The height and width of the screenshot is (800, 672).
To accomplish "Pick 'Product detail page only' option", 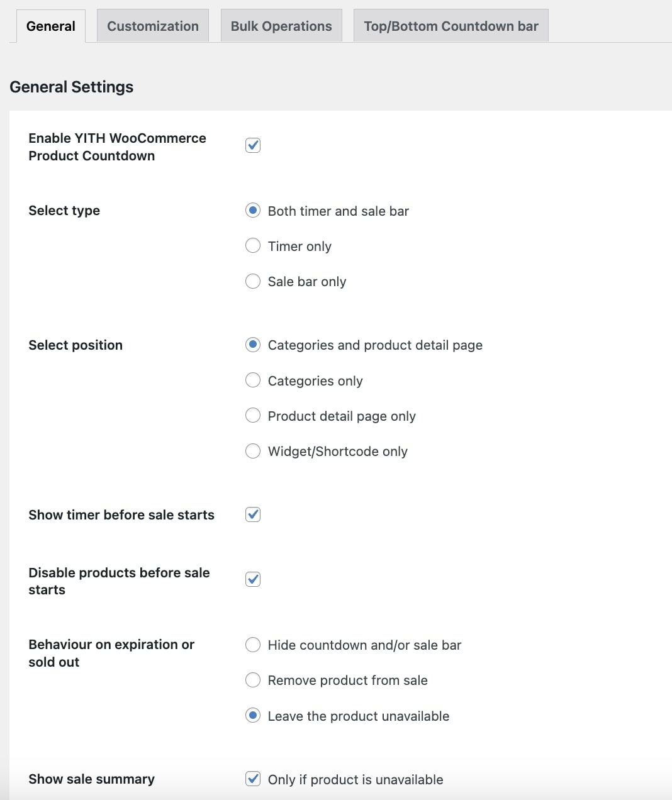I will (x=253, y=416).
